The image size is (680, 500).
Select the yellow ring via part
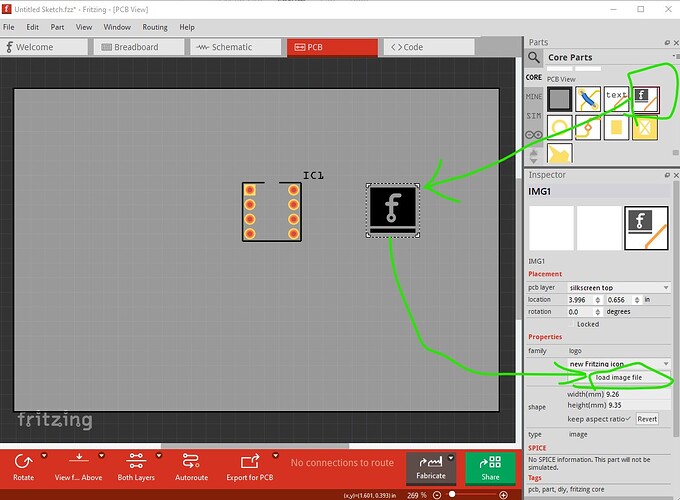(x=559, y=127)
